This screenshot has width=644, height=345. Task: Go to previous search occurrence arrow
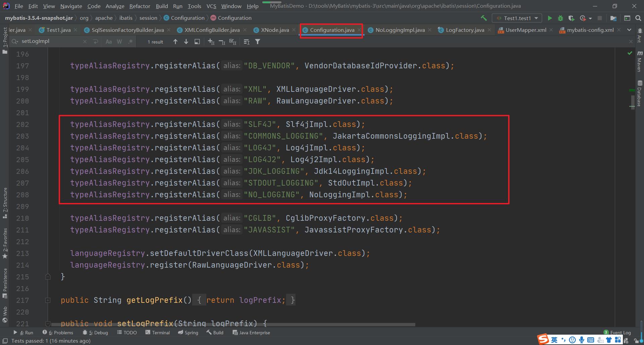coord(175,42)
